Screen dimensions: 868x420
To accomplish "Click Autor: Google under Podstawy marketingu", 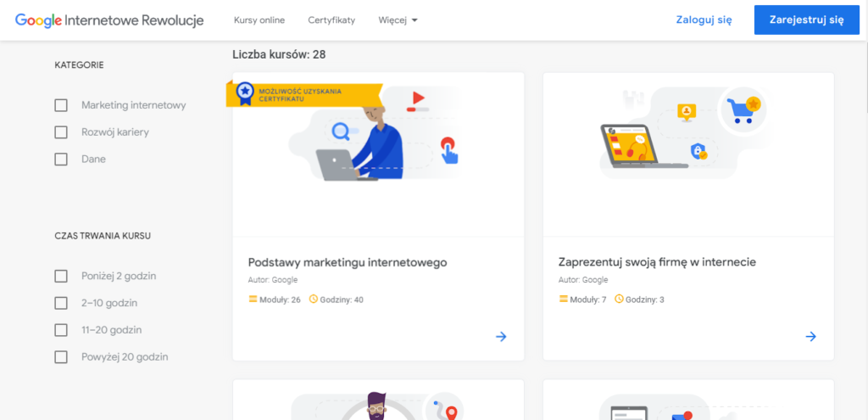I will pos(272,280).
